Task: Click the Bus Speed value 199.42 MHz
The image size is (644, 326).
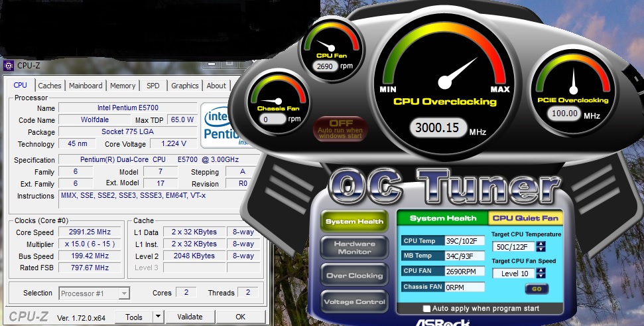Action: coord(90,256)
